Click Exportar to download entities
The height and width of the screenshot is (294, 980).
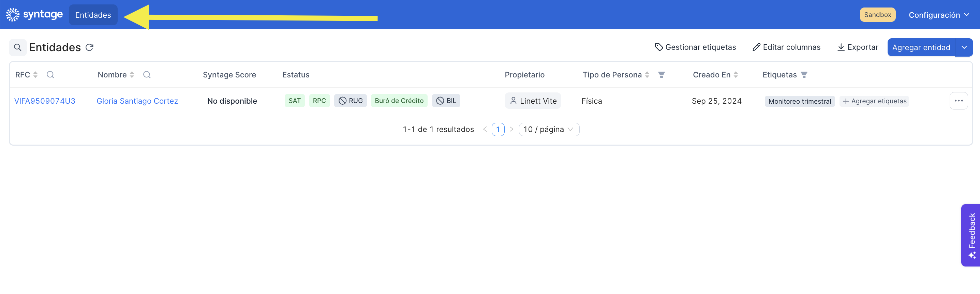(x=858, y=47)
